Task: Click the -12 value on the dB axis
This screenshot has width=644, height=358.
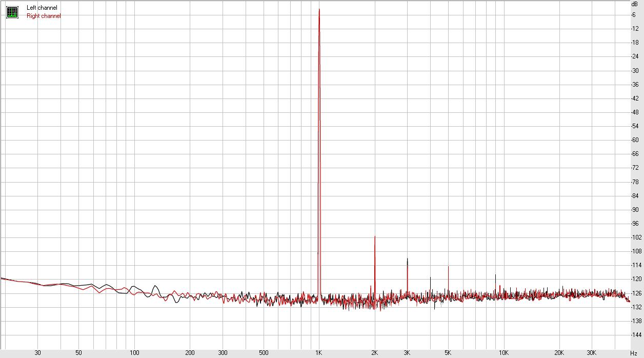Action: pos(634,28)
